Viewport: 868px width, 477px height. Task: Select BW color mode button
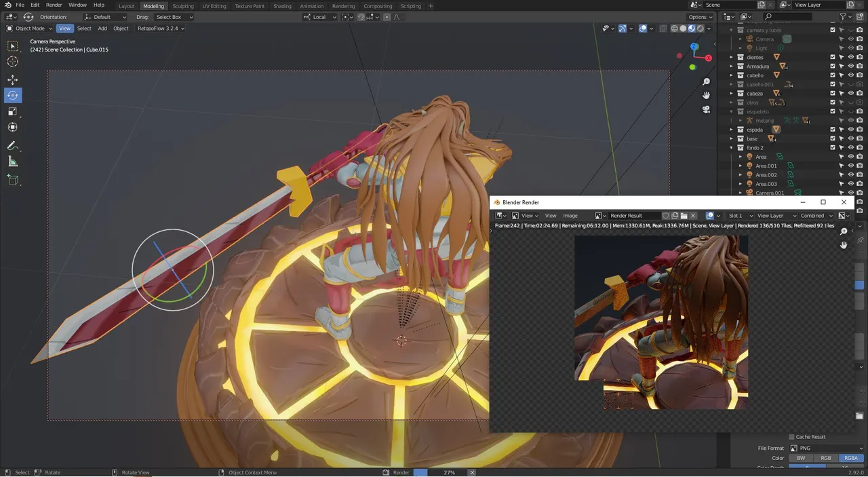(801, 458)
